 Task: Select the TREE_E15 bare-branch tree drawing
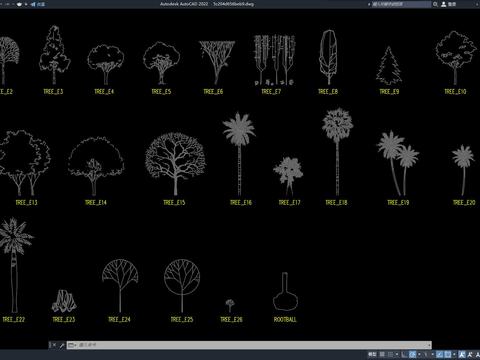point(175,164)
